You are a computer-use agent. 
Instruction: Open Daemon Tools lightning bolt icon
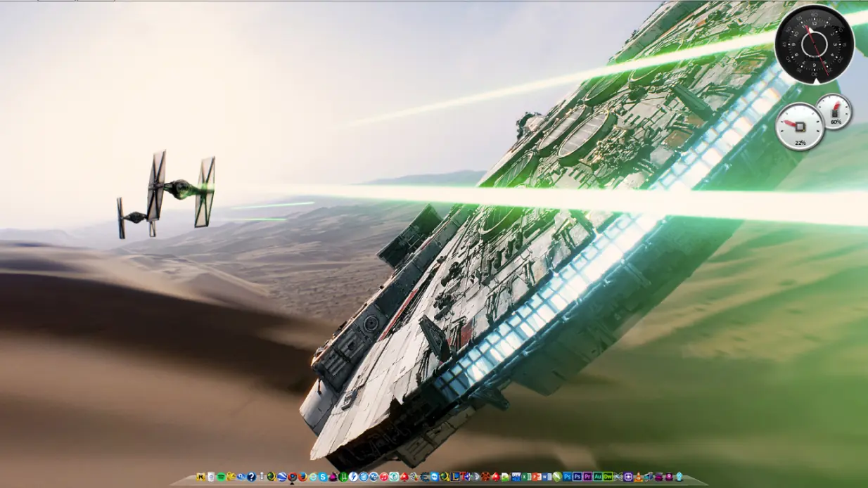(353, 477)
